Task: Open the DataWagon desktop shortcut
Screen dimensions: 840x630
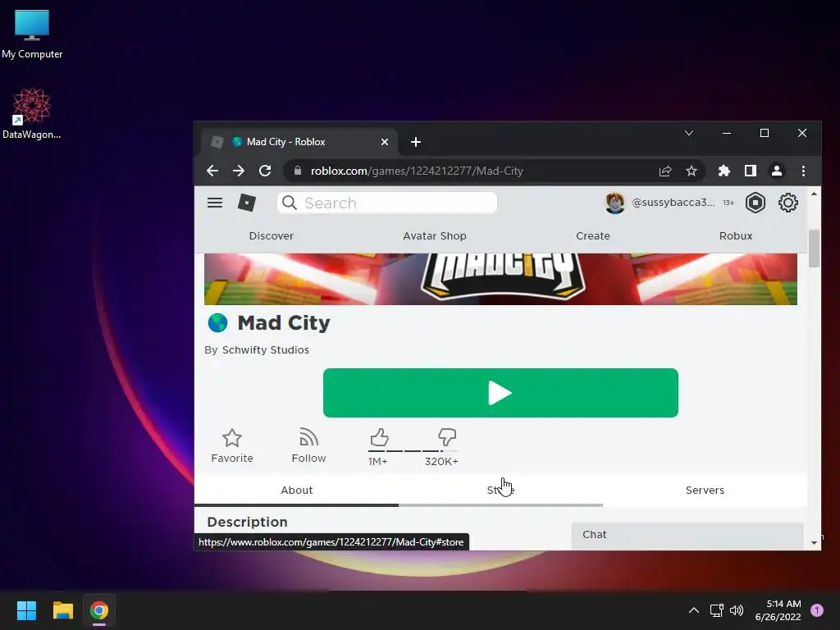Action: pos(32,113)
